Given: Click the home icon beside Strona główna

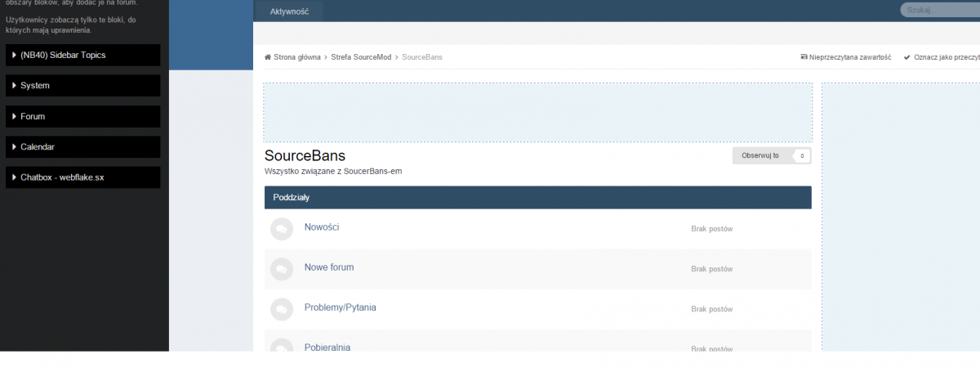Looking at the screenshot, I should (268, 57).
